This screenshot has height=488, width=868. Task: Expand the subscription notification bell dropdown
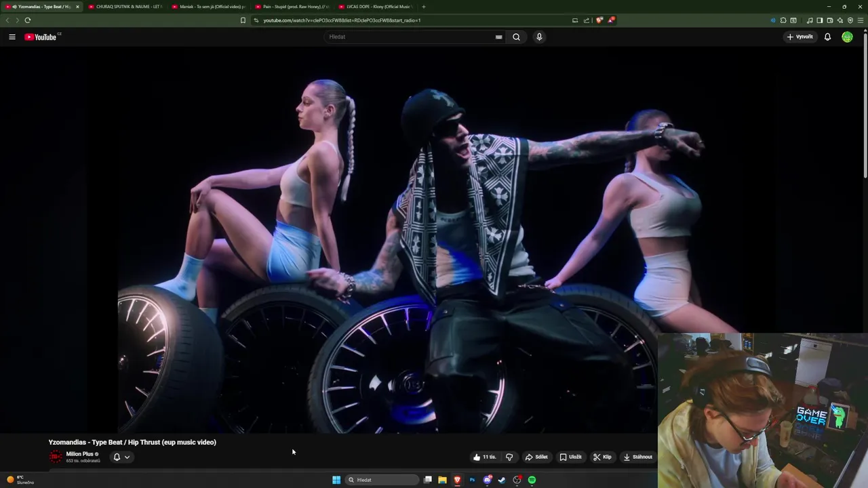click(121, 457)
